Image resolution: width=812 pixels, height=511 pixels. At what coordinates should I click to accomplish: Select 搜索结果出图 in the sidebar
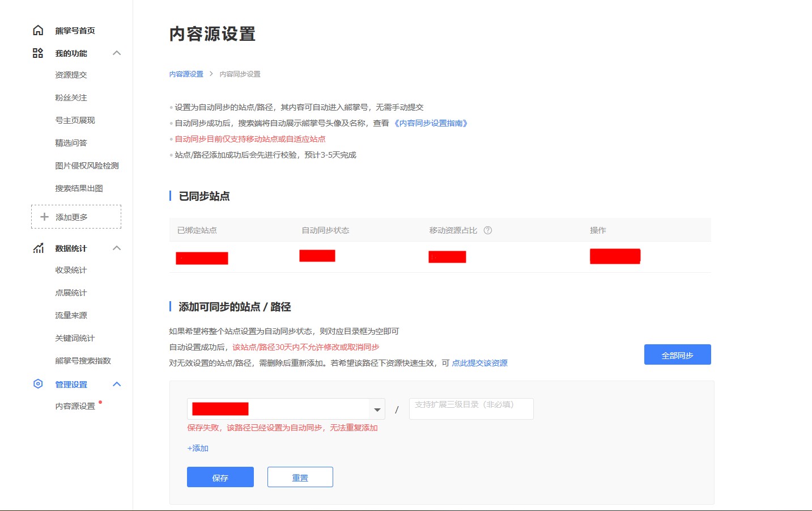[79, 188]
